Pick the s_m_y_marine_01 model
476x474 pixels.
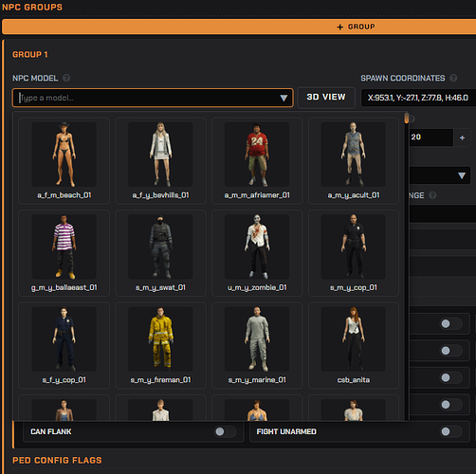point(257,345)
